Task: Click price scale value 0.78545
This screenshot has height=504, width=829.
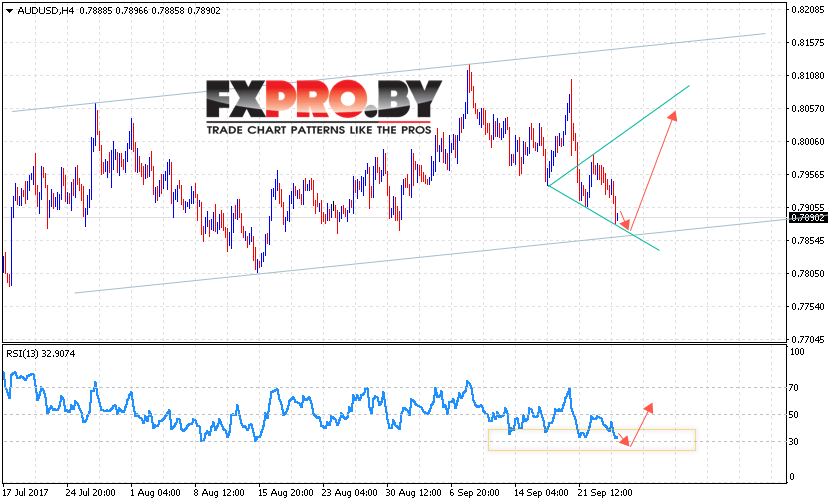Action: 807,241
